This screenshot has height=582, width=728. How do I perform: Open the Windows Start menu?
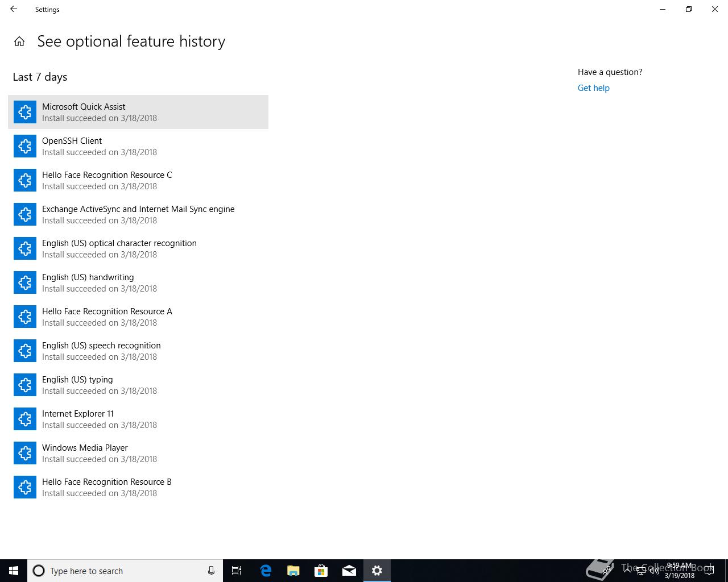[x=14, y=571]
